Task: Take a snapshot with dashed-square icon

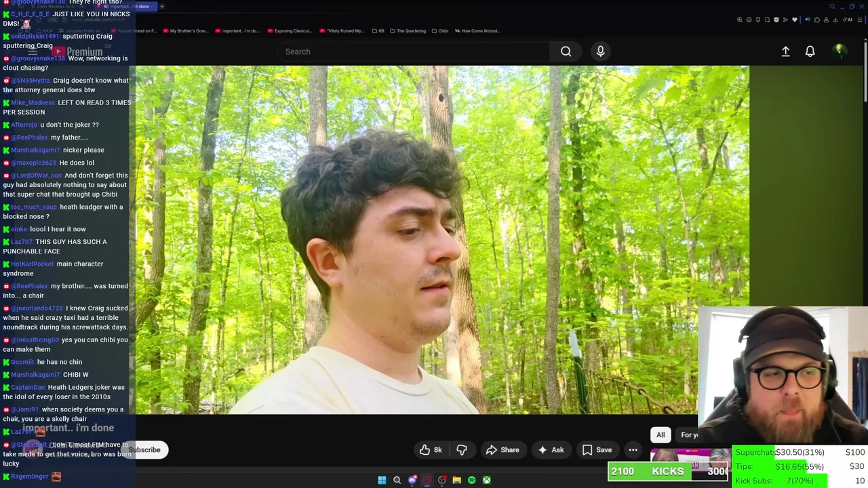Action: pos(767,20)
